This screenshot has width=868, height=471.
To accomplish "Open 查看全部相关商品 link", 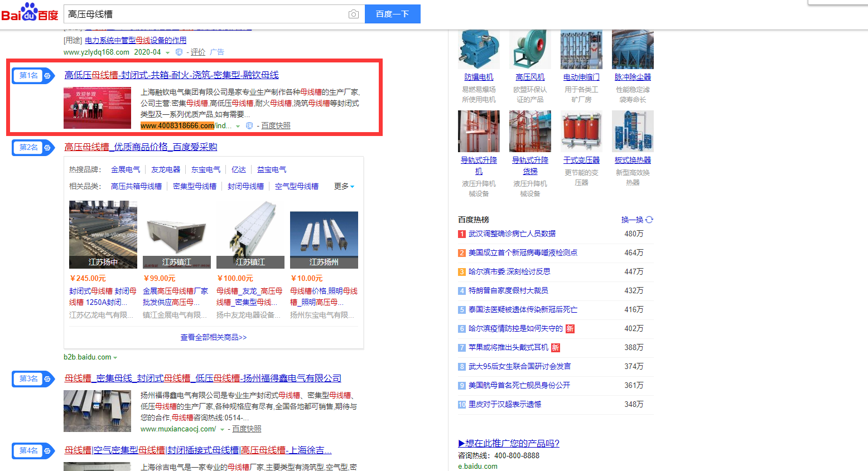I will click(214, 337).
